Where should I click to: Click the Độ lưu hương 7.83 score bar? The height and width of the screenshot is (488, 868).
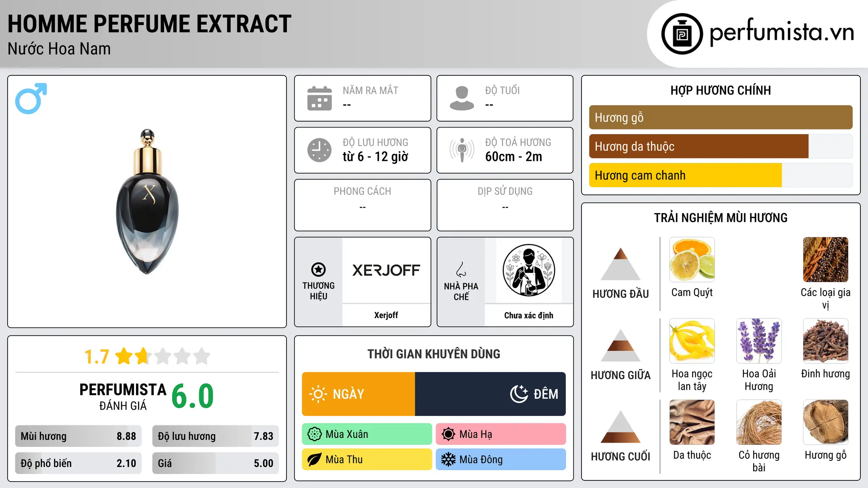tap(215, 436)
